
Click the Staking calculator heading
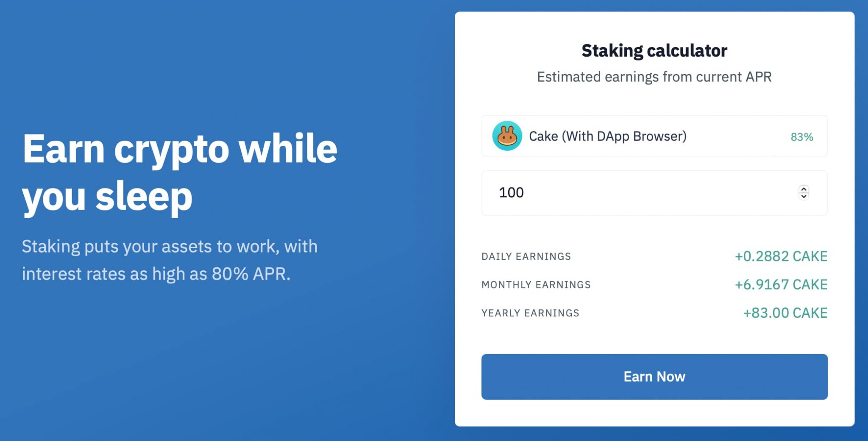[x=654, y=51]
